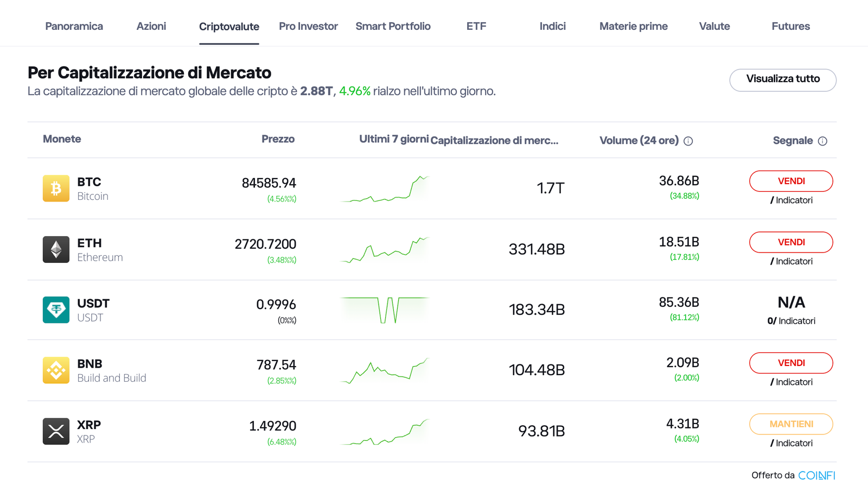Click the BTC price 84585.94

[x=269, y=183]
